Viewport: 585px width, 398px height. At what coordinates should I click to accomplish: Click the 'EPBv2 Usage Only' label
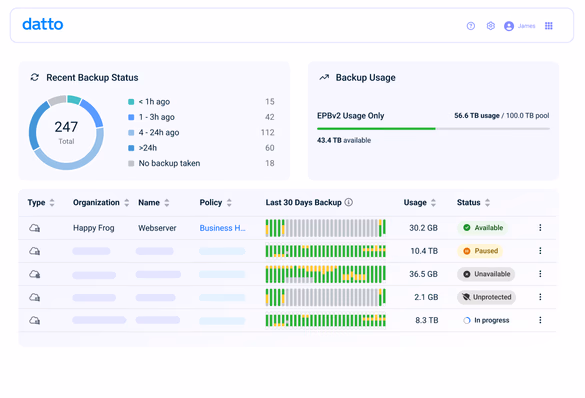pyautogui.click(x=350, y=116)
